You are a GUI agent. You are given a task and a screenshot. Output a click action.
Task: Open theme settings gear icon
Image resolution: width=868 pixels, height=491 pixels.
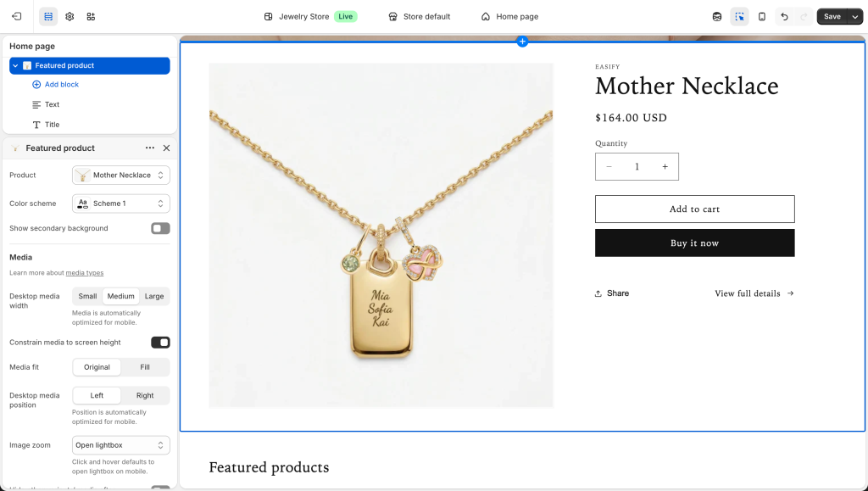(x=70, y=16)
